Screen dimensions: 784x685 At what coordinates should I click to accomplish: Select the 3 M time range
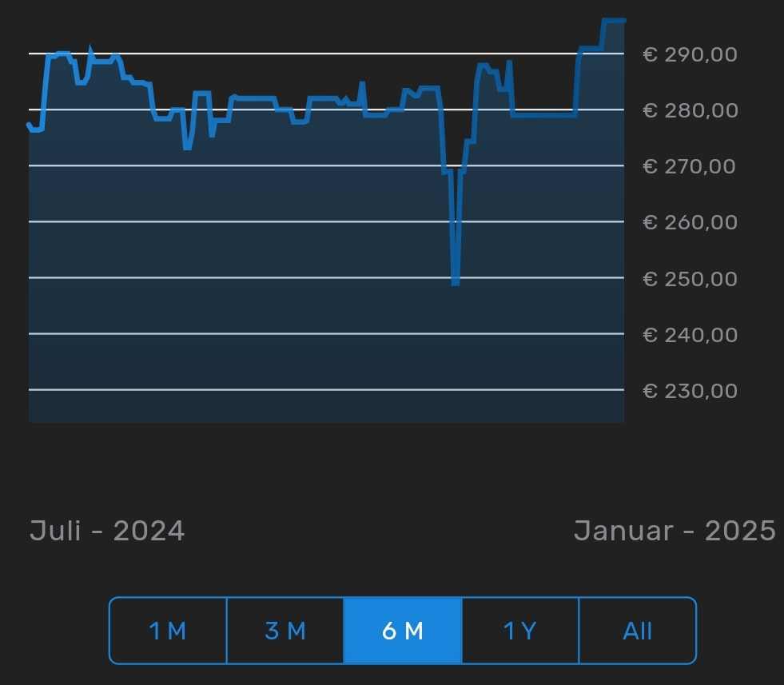click(285, 630)
